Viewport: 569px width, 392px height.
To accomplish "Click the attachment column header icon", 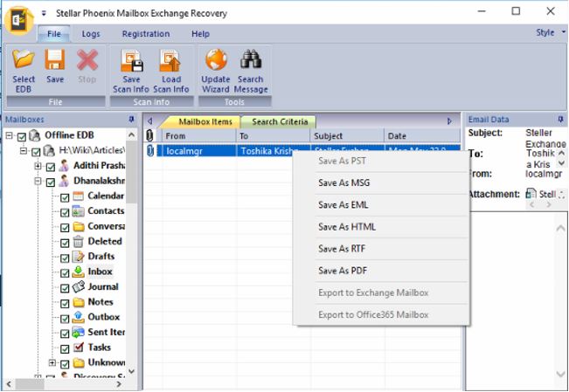I will point(149,135).
